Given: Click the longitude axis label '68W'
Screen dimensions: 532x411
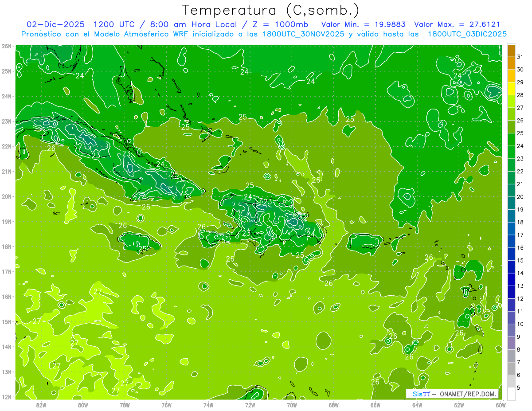Looking at the screenshot, I should pos(334,405).
